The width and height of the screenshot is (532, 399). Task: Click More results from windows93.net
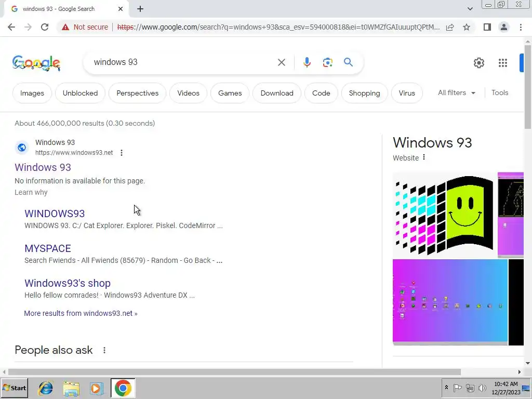81,313
